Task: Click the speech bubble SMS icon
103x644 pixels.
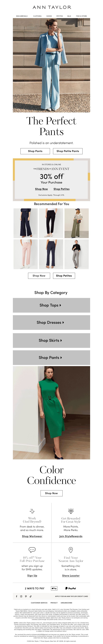Action: pos(32,550)
